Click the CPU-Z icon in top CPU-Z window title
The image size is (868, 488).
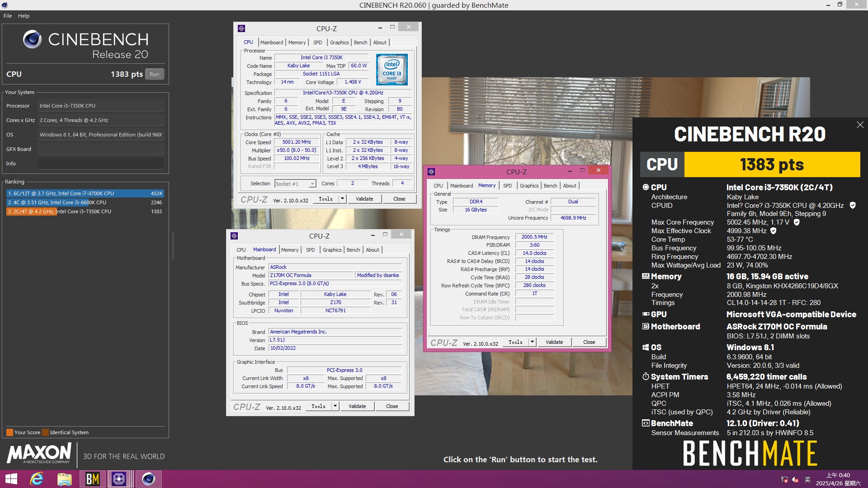point(241,28)
